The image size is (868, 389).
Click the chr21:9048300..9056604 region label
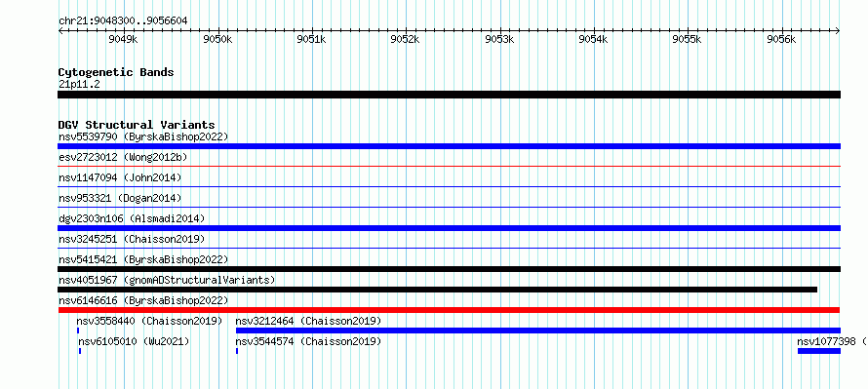[123, 21]
